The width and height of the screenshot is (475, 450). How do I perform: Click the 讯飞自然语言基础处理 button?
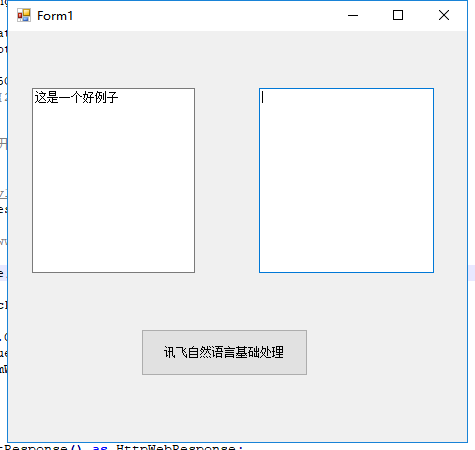coord(224,352)
